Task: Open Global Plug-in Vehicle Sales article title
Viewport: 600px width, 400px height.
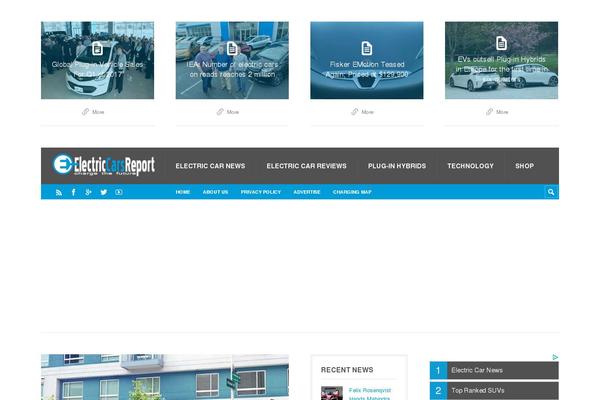Action: pos(98,69)
